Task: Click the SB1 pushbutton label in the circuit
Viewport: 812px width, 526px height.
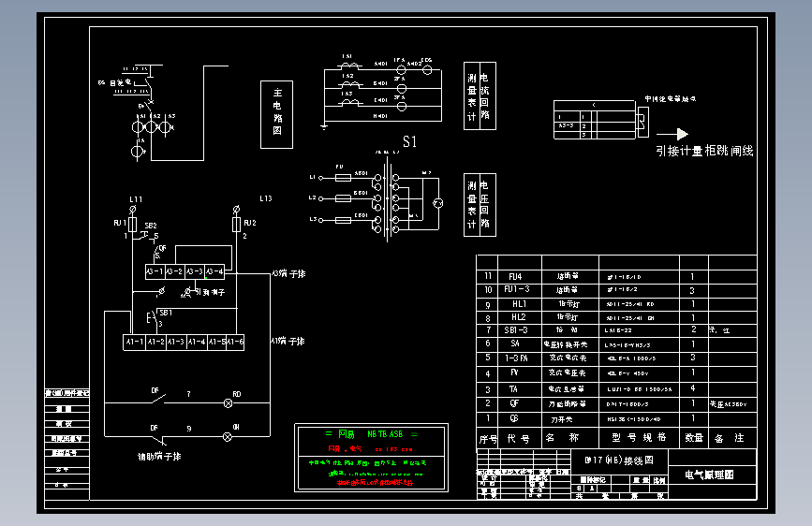Action: coord(166,313)
